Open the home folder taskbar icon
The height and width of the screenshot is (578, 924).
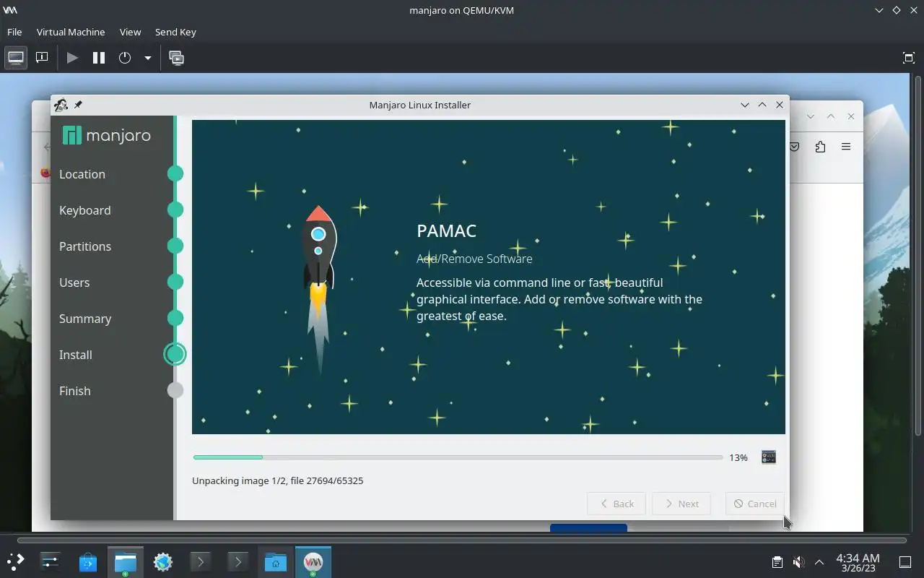pos(275,561)
